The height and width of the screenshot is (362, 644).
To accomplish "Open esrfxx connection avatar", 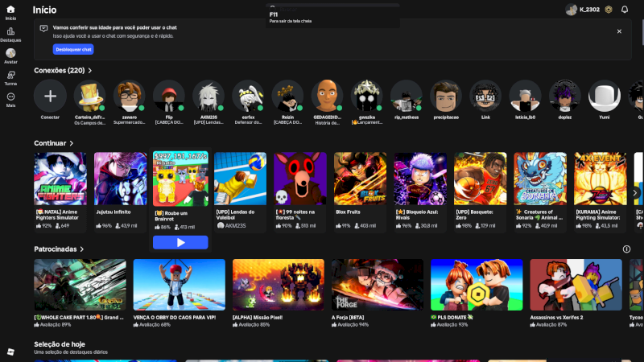I will pyautogui.click(x=248, y=96).
